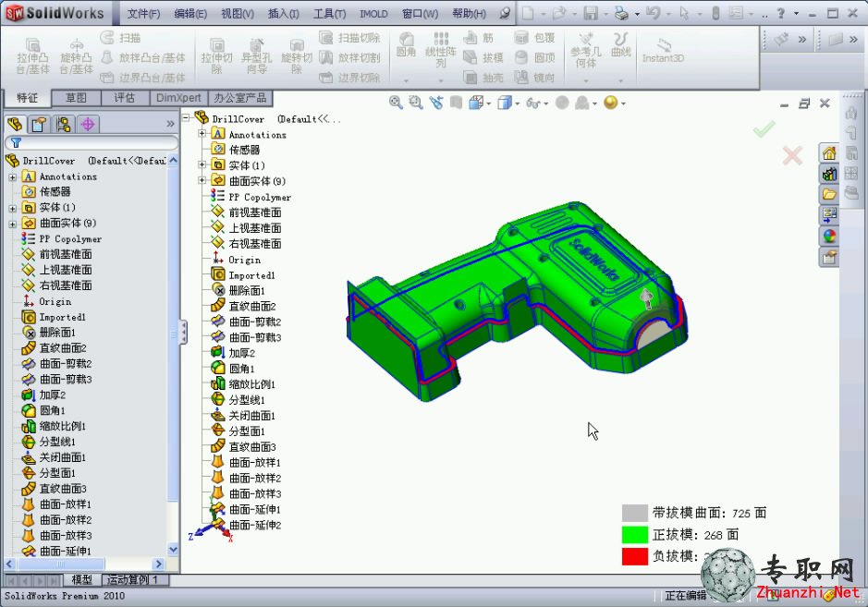Screen dimensions: 868x607
Task: Select the Extruded Boss/Base (拉伸凸台/基体) tool
Action: (x=32, y=56)
